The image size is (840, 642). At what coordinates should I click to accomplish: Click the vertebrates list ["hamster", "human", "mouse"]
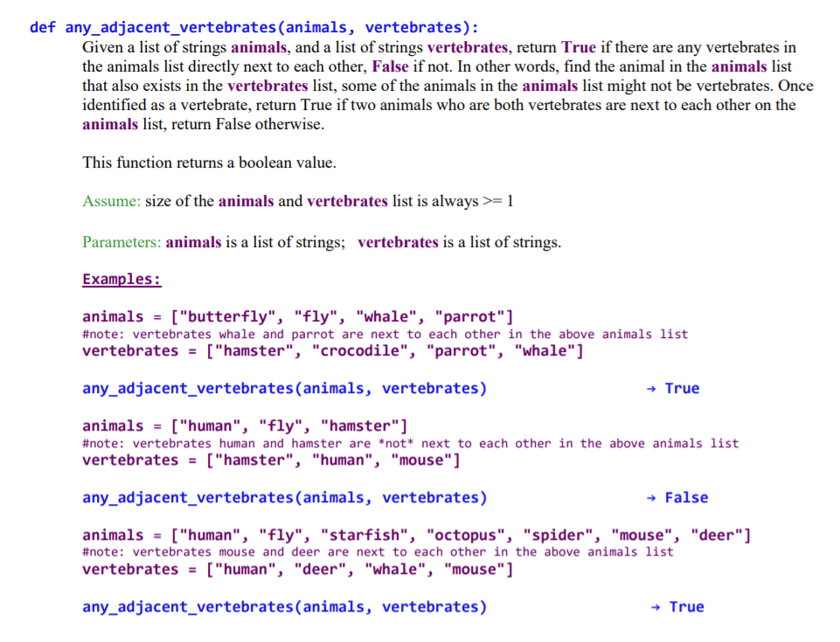coord(271,460)
